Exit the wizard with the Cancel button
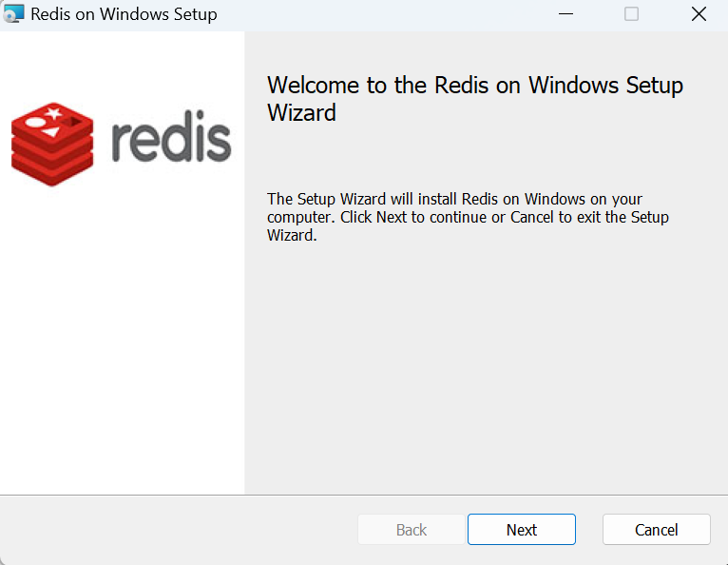The image size is (728, 565). coord(656,529)
